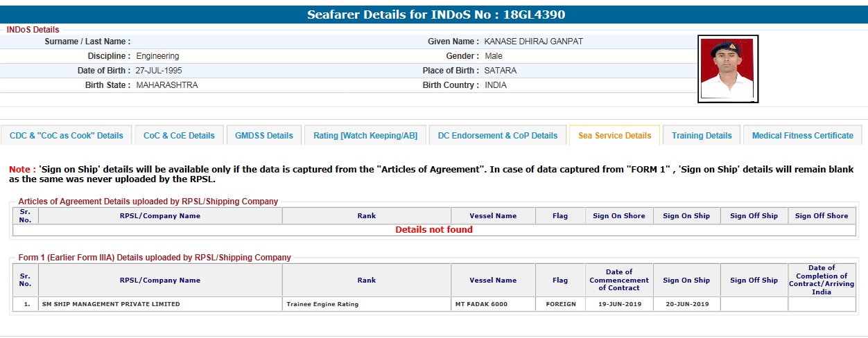Click the 20-JUN-2019 sign on ship date
The image size is (868, 338).
point(686,304)
